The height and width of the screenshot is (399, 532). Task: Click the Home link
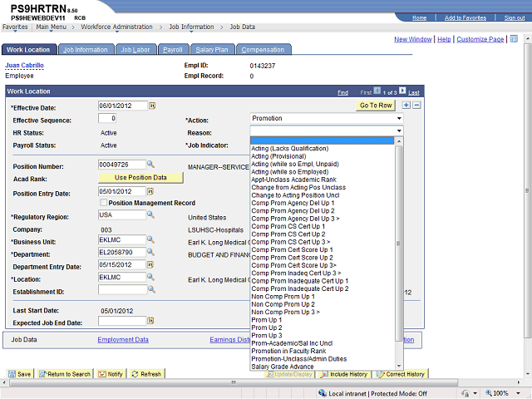click(419, 17)
